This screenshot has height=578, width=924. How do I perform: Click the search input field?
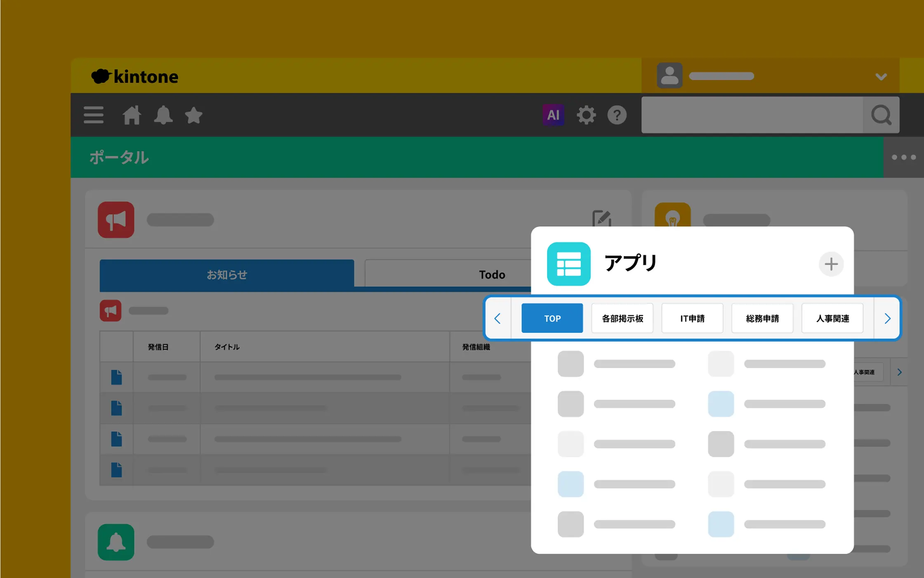click(752, 115)
